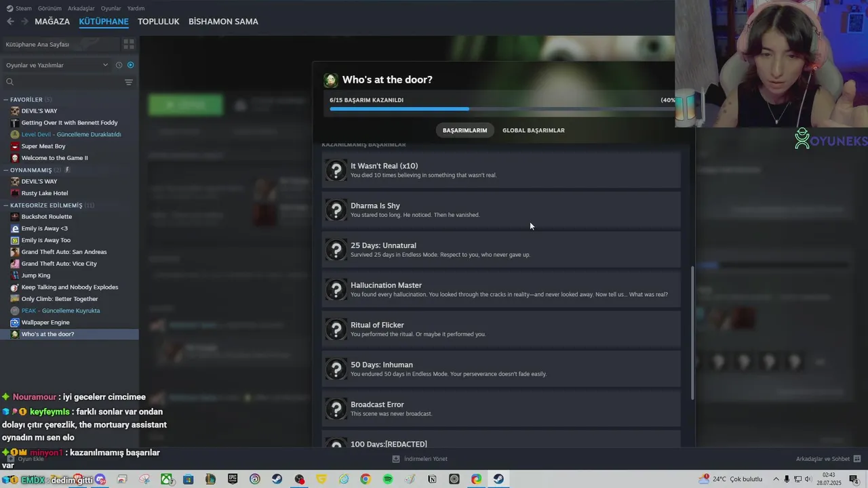The width and height of the screenshot is (868, 488).
Task: Select Broadcast Error achievement row
Action: tap(501, 409)
